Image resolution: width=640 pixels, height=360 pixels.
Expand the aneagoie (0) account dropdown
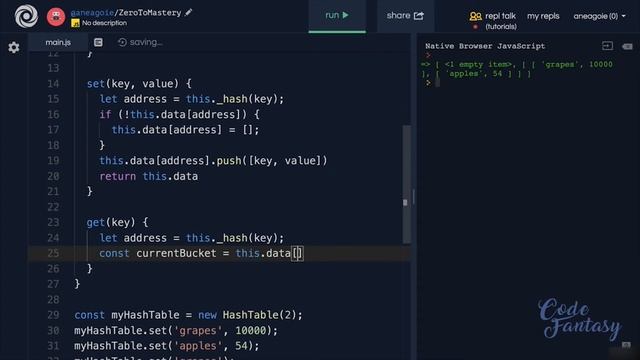tap(599, 16)
